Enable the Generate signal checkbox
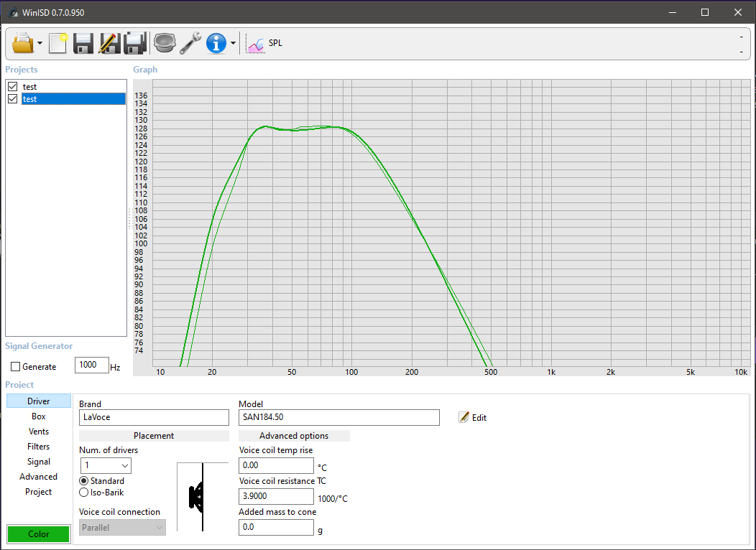 pyautogui.click(x=15, y=366)
